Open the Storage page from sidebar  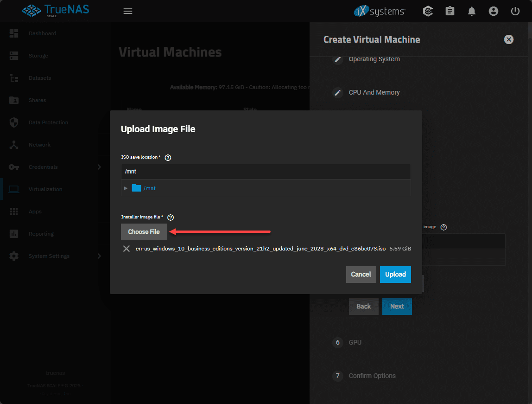click(x=38, y=56)
